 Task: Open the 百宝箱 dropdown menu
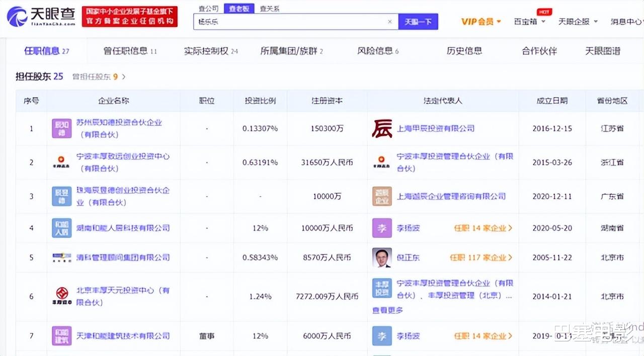530,22
